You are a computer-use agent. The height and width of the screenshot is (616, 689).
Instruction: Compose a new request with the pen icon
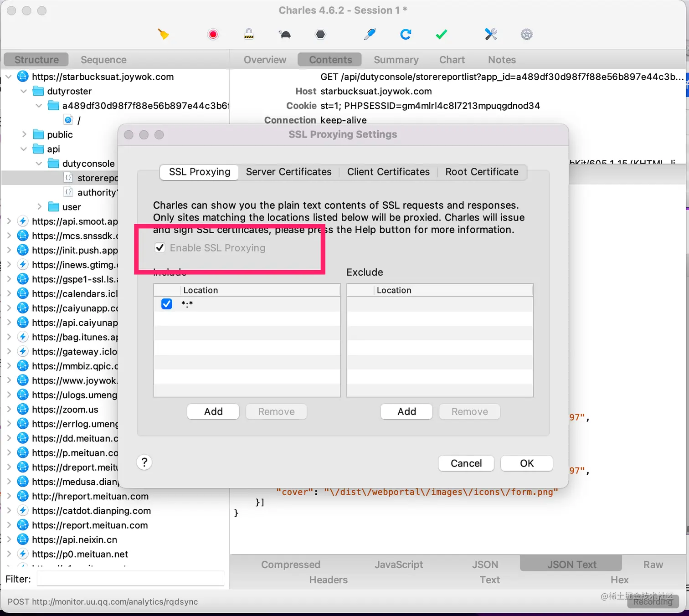tap(370, 34)
